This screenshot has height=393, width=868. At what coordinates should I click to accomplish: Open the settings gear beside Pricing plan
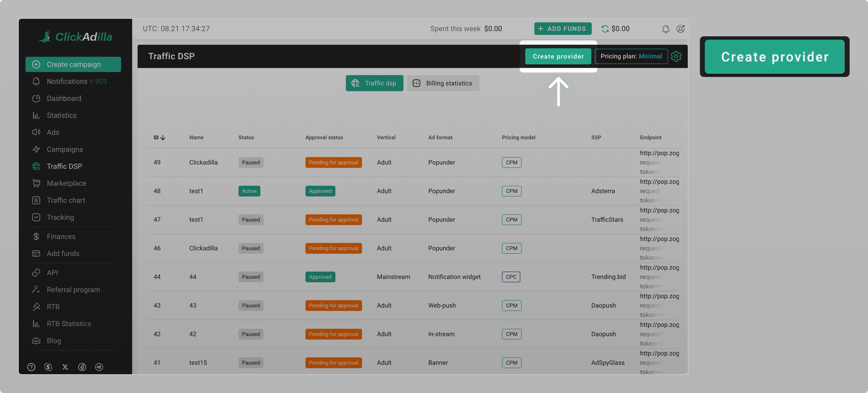coord(676,56)
